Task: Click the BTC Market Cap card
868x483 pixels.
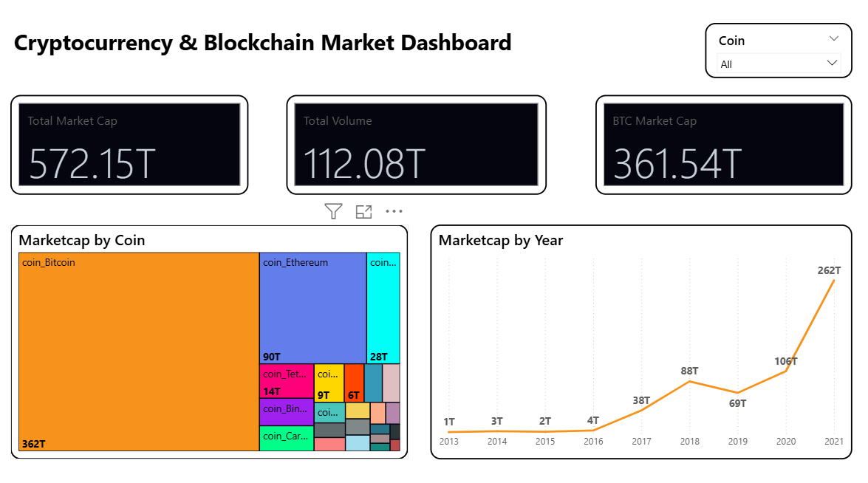Action: (x=723, y=145)
